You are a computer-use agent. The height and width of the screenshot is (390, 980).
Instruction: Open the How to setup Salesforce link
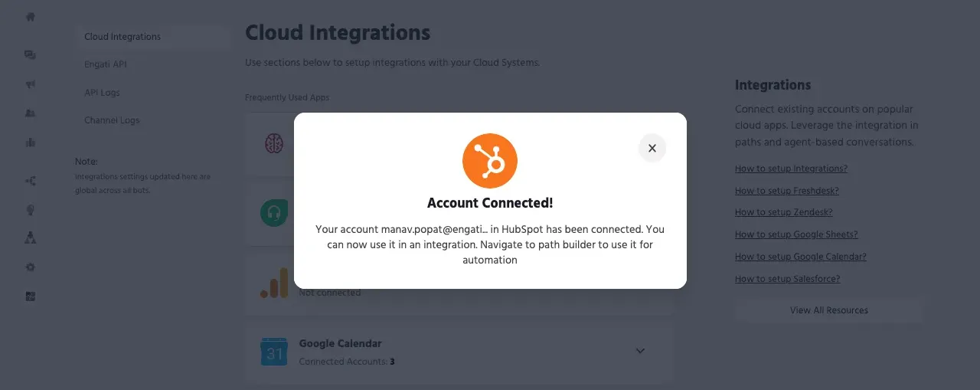pyautogui.click(x=788, y=279)
